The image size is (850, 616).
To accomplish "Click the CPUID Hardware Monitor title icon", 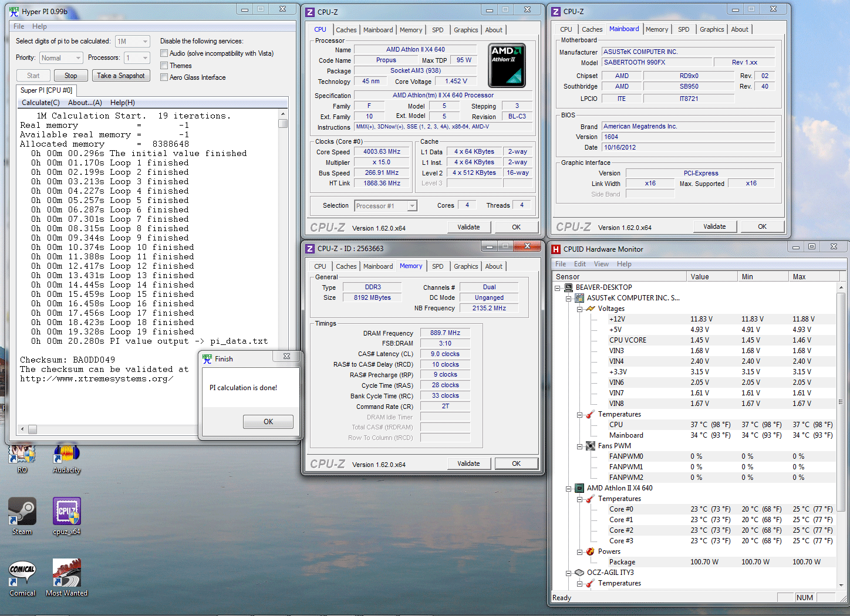I will tap(556, 249).
